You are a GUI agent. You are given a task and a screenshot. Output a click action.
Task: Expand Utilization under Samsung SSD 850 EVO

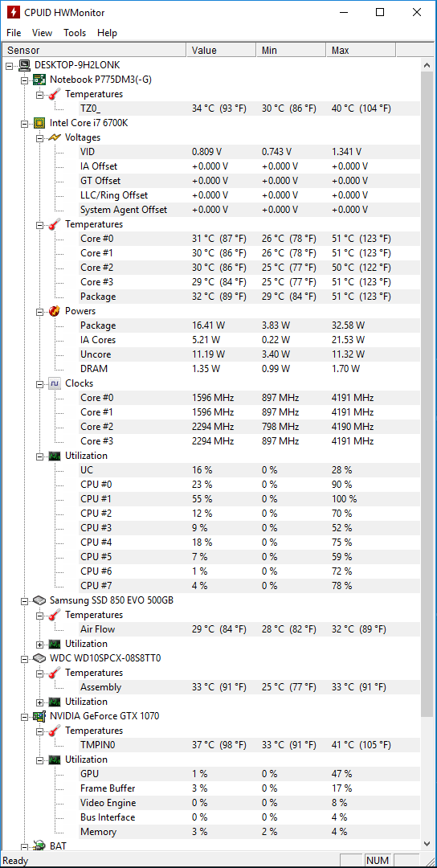tap(39, 644)
